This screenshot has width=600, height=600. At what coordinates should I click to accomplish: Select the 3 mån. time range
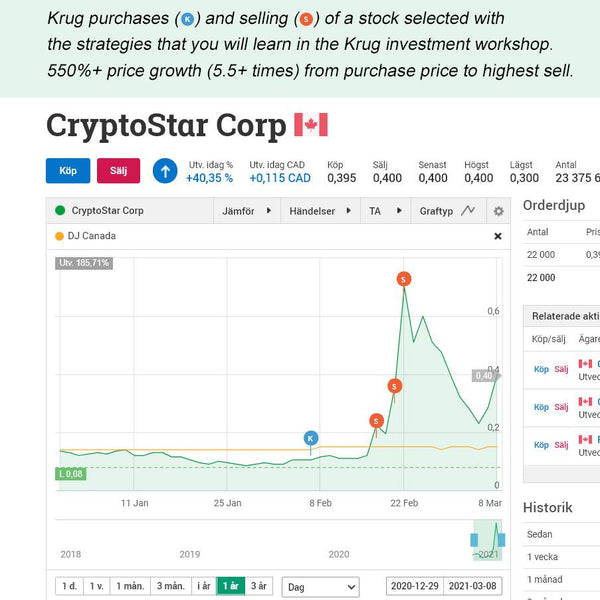coord(171,586)
